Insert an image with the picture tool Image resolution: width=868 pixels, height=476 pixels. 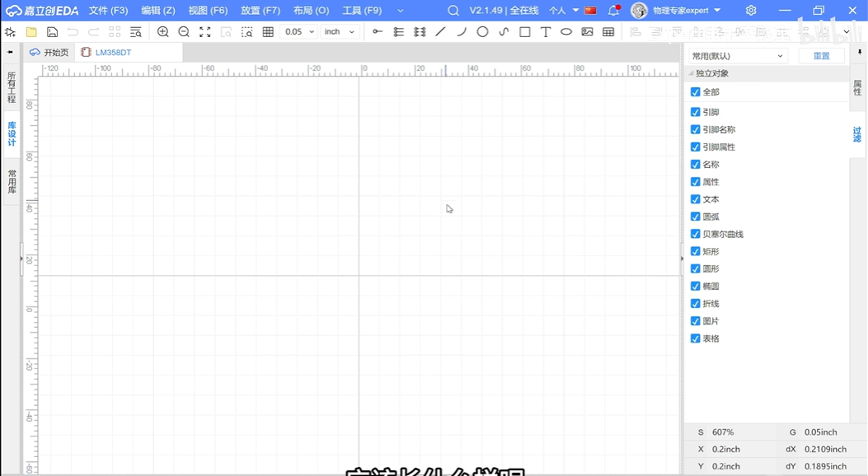[x=587, y=32]
